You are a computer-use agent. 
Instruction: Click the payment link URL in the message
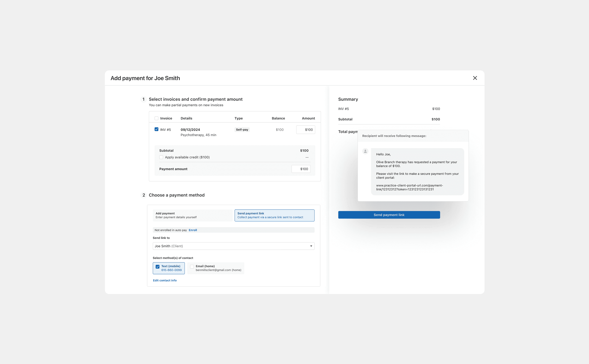[x=409, y=187]
